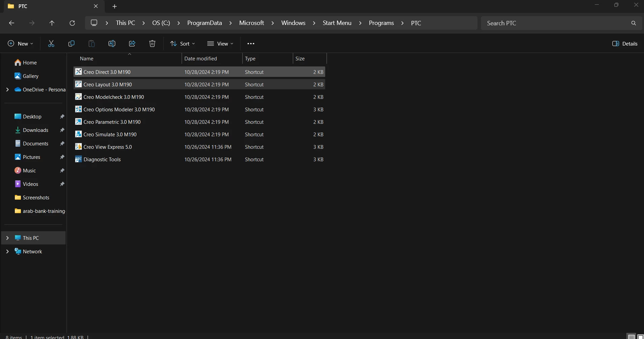Click the Creo Direct 3.0 M190 shortcut icon
The width and height of the screenshot is (644, 339).
78,72
